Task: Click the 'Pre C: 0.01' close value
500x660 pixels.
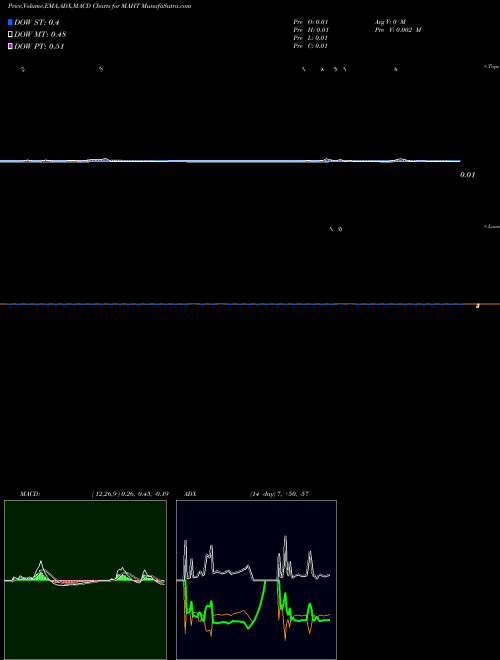Action: click(311, 46)
